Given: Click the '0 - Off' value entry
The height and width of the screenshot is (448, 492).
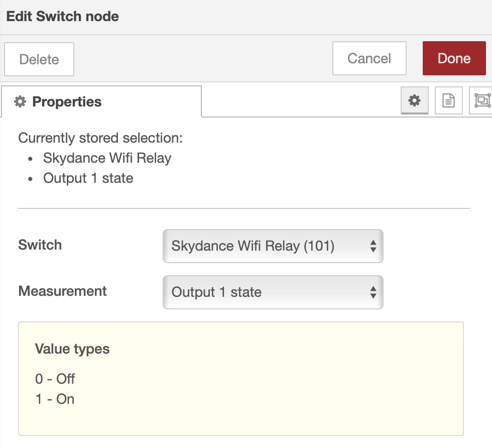Looking at the screenshot, I should click(x=55, y=379).
